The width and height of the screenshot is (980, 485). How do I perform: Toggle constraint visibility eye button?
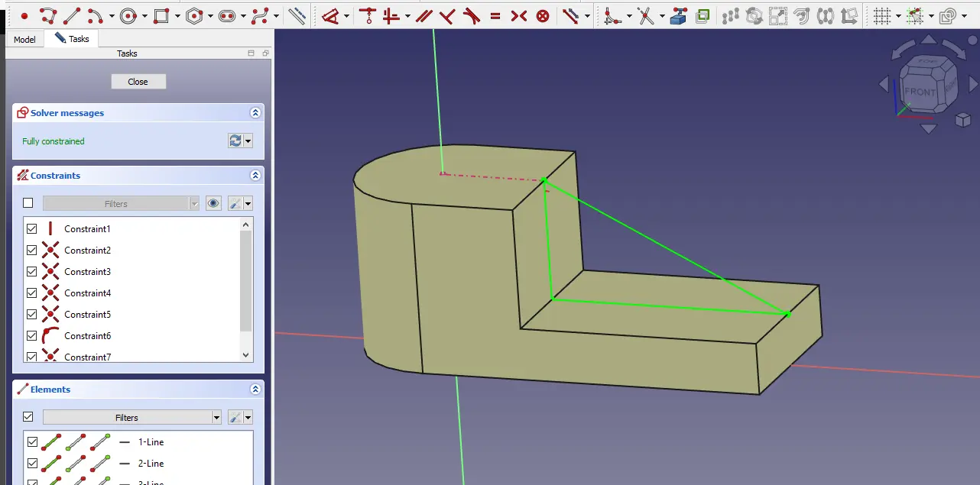(213, 203)
